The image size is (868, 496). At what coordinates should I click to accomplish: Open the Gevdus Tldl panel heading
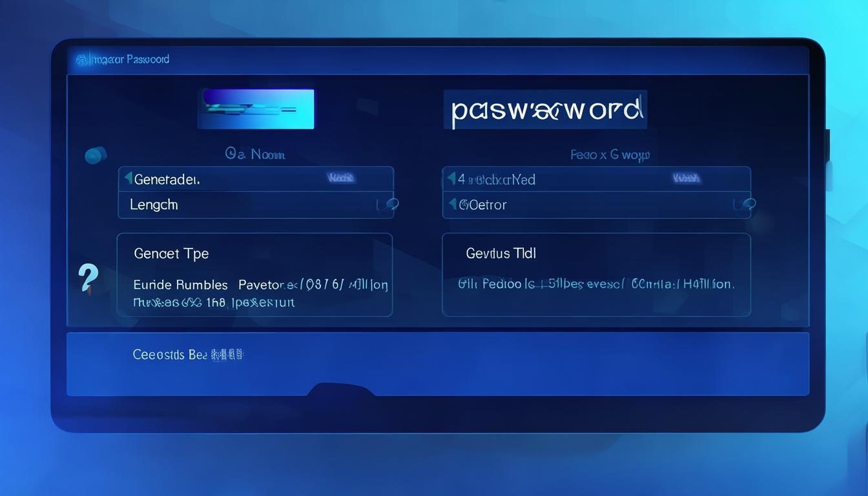(501, 254)
